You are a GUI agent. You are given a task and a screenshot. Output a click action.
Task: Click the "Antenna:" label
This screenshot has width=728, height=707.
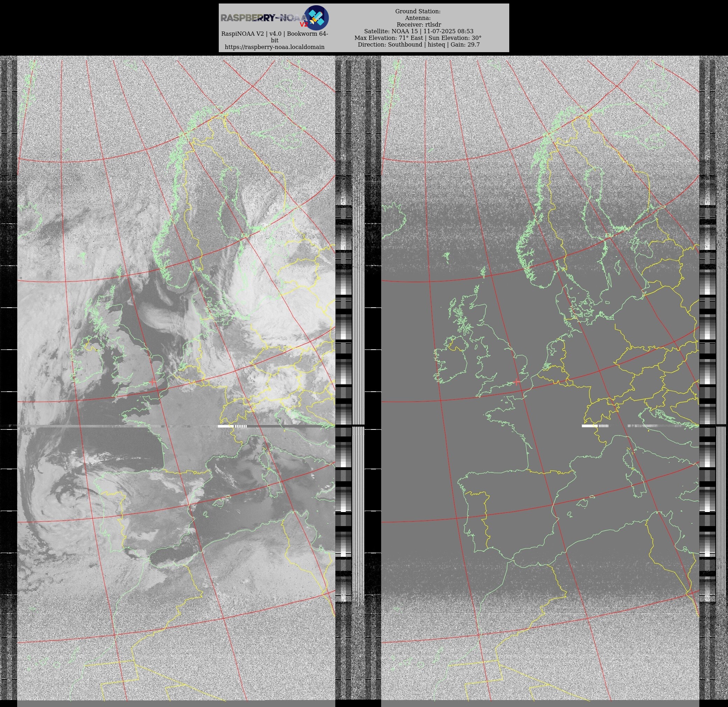click(x=418, y=18)
